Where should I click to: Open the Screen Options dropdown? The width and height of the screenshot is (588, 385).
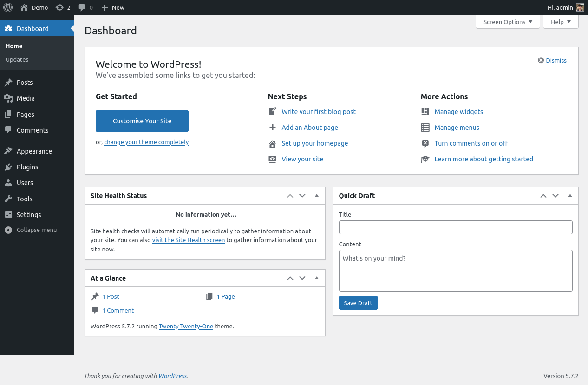[507, 22]
